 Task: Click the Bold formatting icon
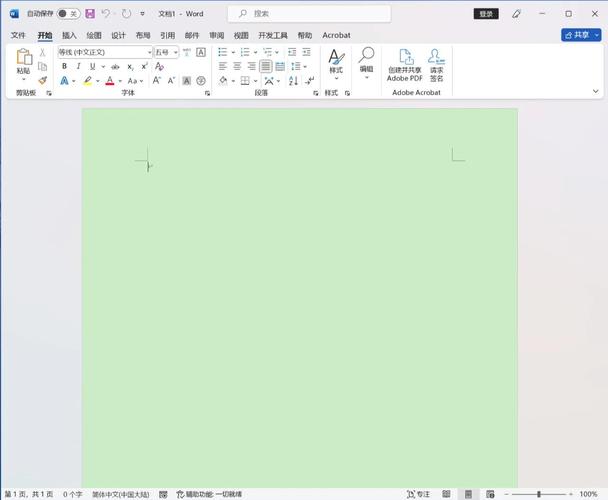click(64, 66)
